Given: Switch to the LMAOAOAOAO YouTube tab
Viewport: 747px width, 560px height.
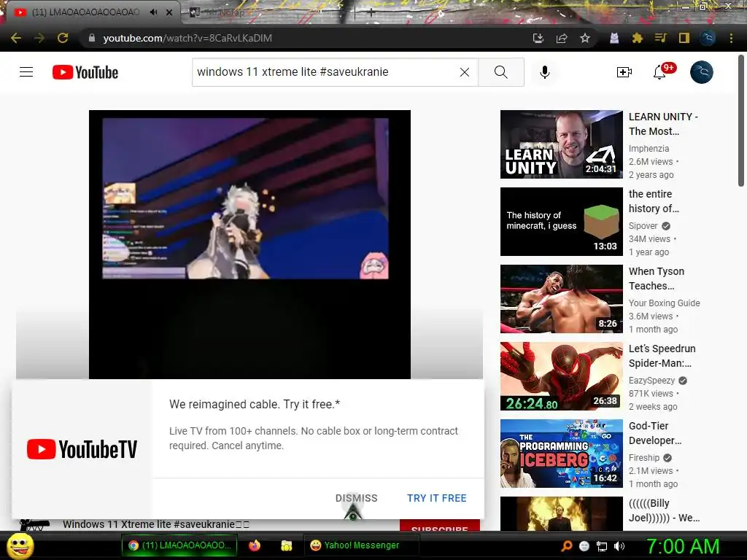Looking at the screenshot, I should [x=86, y=12].
